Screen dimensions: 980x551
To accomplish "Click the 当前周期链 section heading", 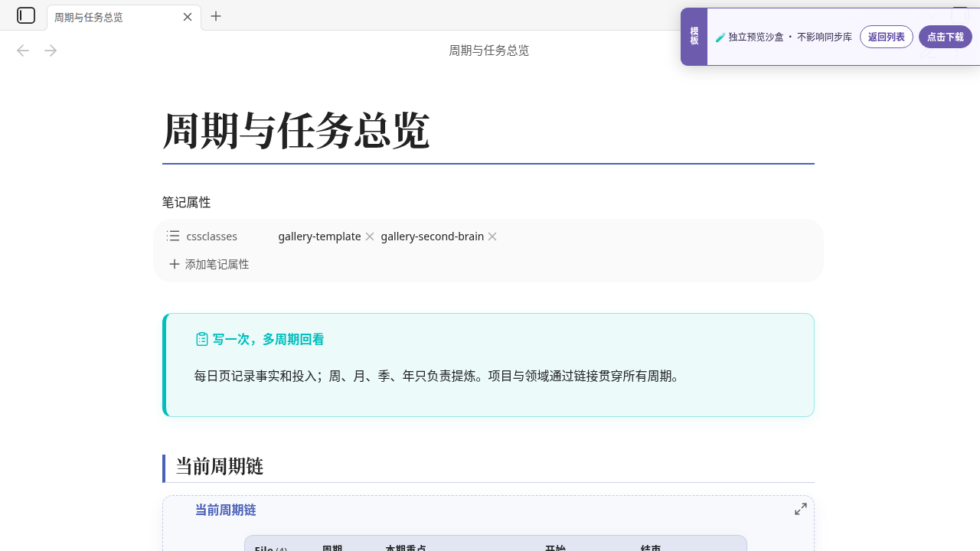I will click(x=220, y=466).
